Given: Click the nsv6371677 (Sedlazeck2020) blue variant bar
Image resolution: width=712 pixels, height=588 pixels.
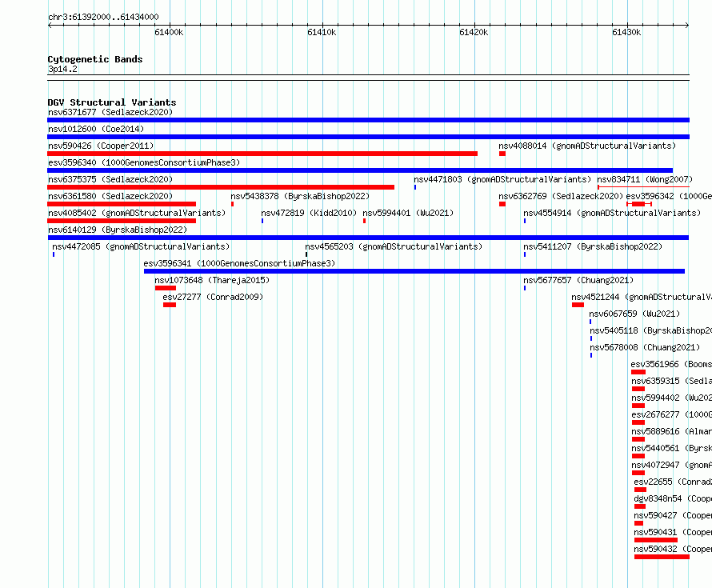Looking at the screenshot, I should pyautogui.click(x=368, y=120).
